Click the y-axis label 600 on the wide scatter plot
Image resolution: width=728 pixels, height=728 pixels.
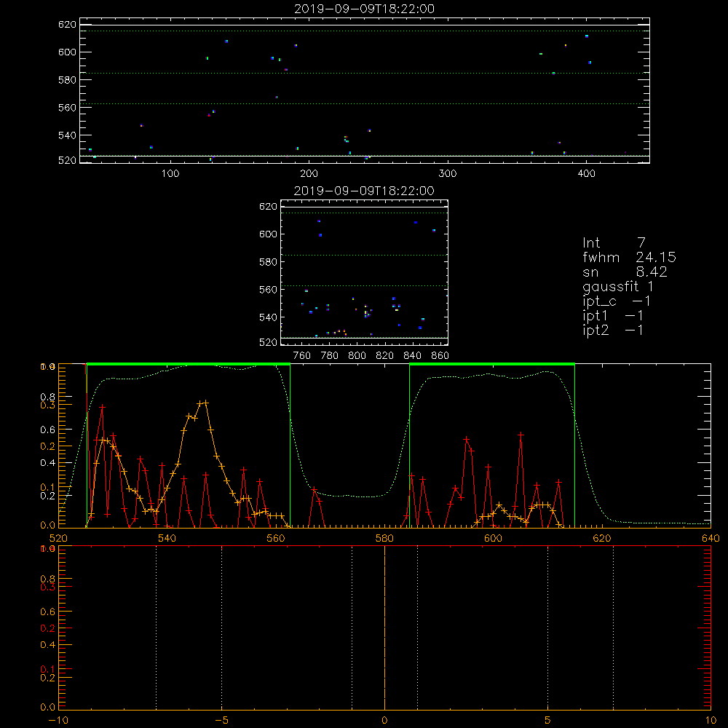tap(67, 52)
